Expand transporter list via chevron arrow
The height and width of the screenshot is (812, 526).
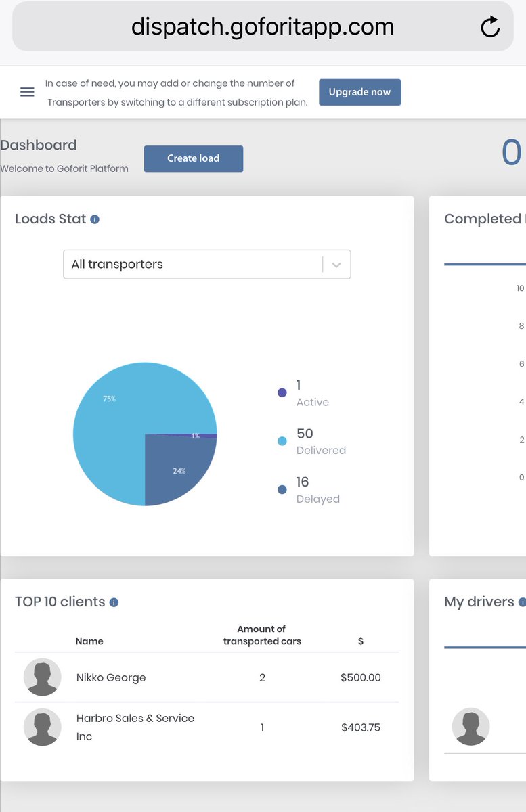(x=336, y=265)
